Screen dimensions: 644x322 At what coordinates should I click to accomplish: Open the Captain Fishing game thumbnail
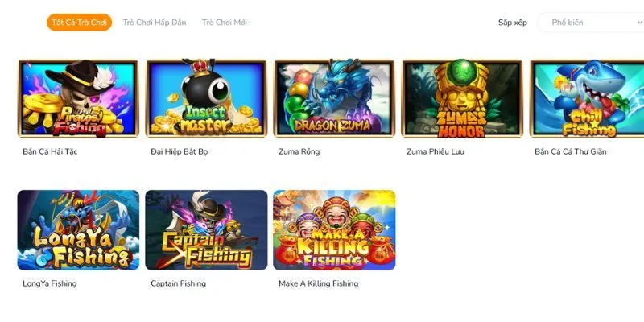coord(206,230)
